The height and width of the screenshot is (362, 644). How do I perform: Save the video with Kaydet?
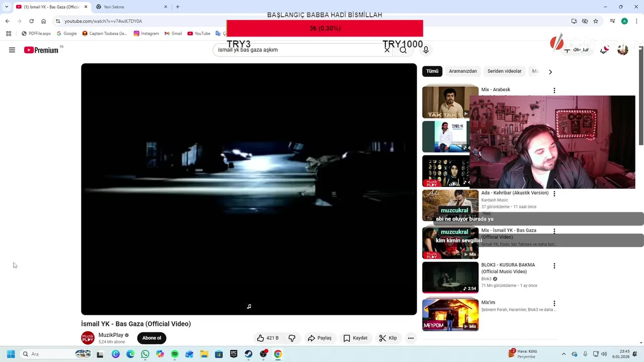(355, 338)
